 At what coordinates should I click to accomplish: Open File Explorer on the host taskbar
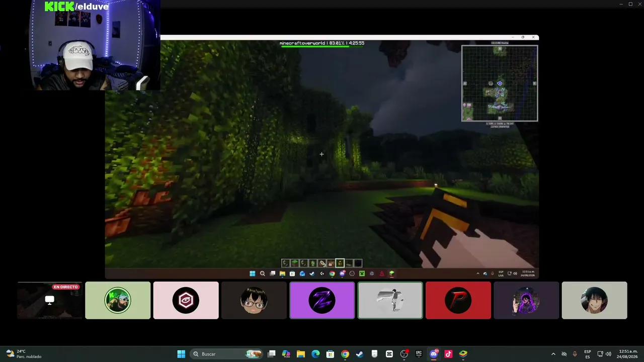[301, 354]
